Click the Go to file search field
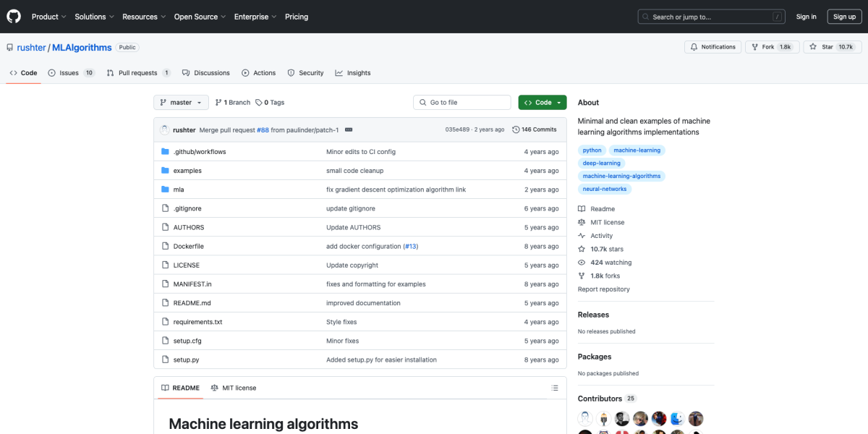868x434 pixels. 461,102
